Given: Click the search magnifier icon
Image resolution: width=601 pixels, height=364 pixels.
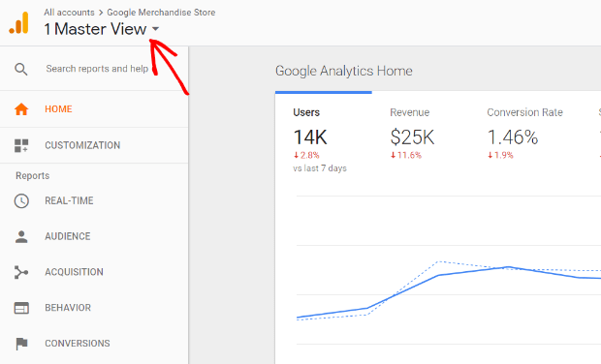Looking at the screenshot, I should (x=21, y=70).
